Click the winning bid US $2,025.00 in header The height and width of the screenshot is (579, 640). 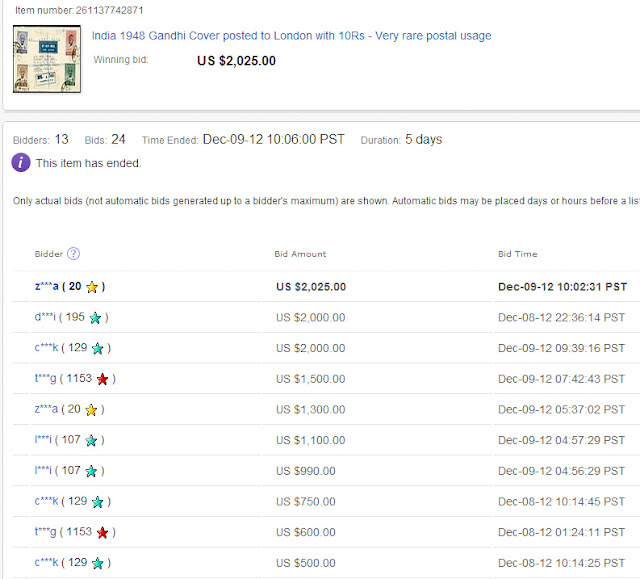[x=236, y=61]
